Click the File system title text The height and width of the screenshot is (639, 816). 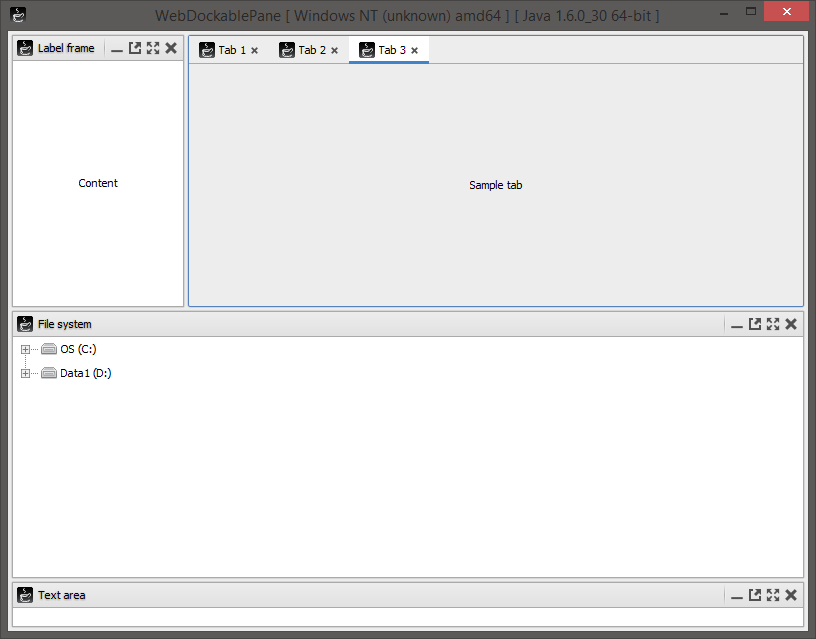(65, 324)
